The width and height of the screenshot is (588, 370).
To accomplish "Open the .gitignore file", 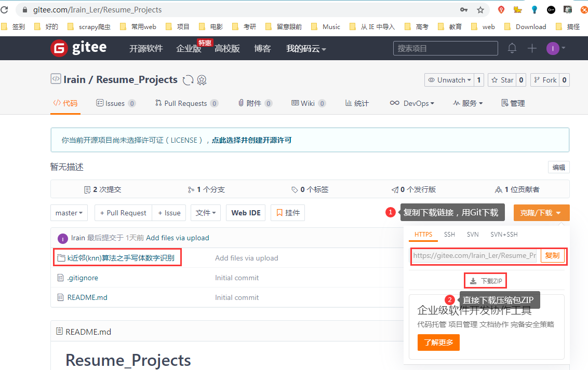I will click(83, 278).
